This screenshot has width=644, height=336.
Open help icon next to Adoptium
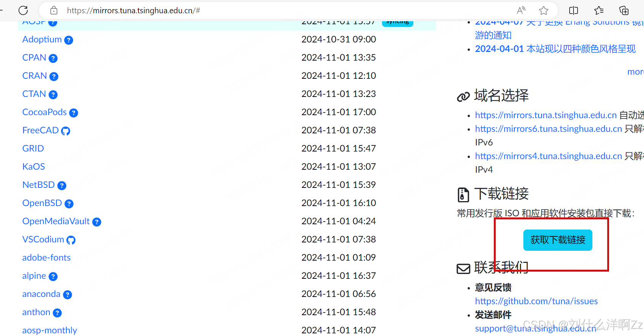(x=69, y=40)
